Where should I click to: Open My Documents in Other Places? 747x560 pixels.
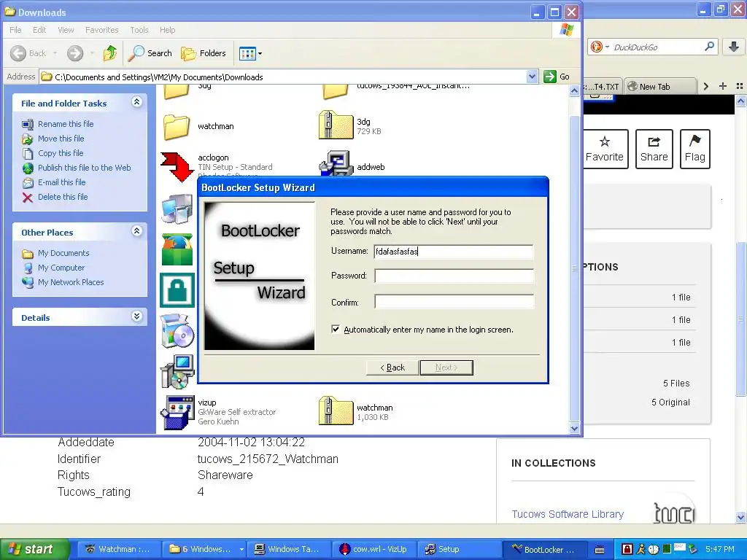tap(64, 253)
